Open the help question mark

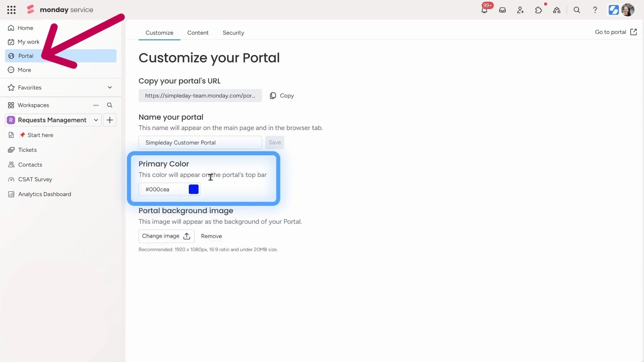(x=595, y=10)
